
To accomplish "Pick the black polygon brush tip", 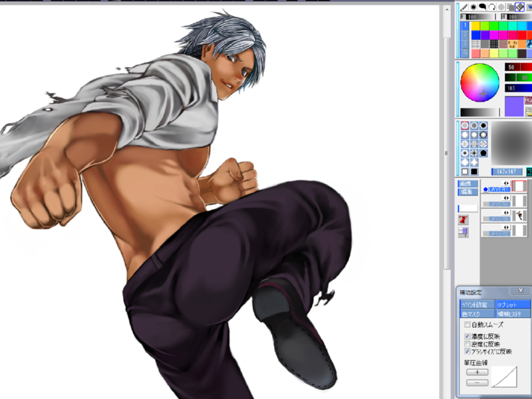I will (483, 153).
